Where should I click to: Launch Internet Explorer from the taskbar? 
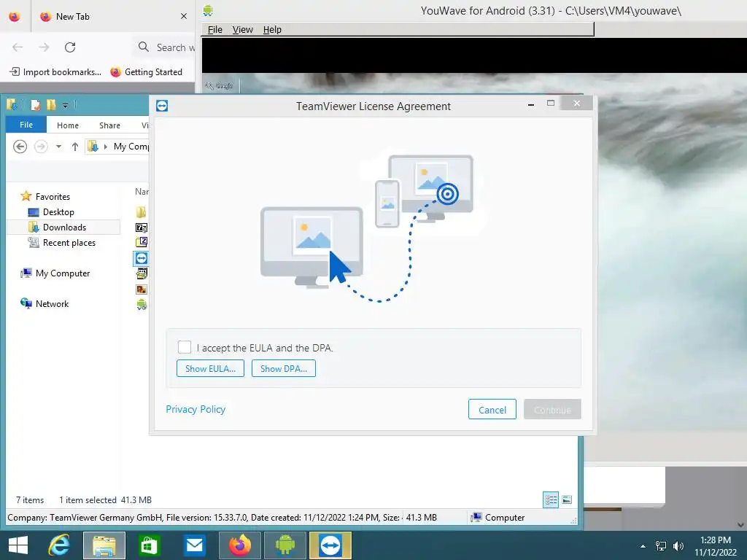coord(59,545)
